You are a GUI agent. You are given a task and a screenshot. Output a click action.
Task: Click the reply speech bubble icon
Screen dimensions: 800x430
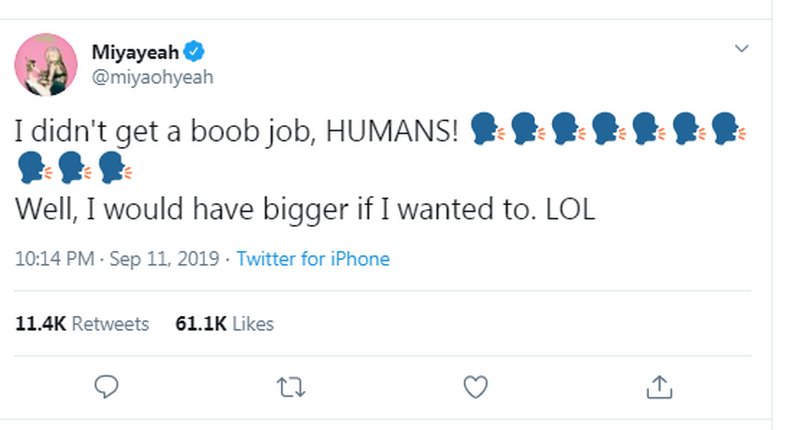(109, 386)
